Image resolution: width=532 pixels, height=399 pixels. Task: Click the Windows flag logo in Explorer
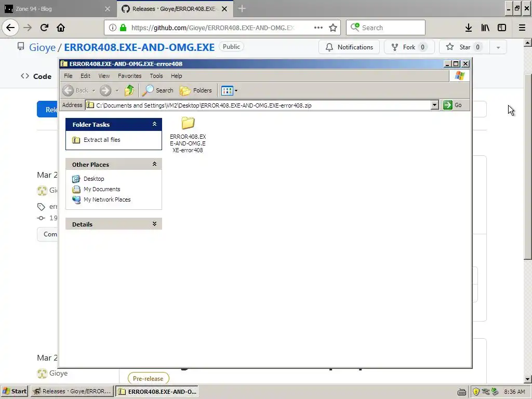pyautogui.click(x=460, y=76)
